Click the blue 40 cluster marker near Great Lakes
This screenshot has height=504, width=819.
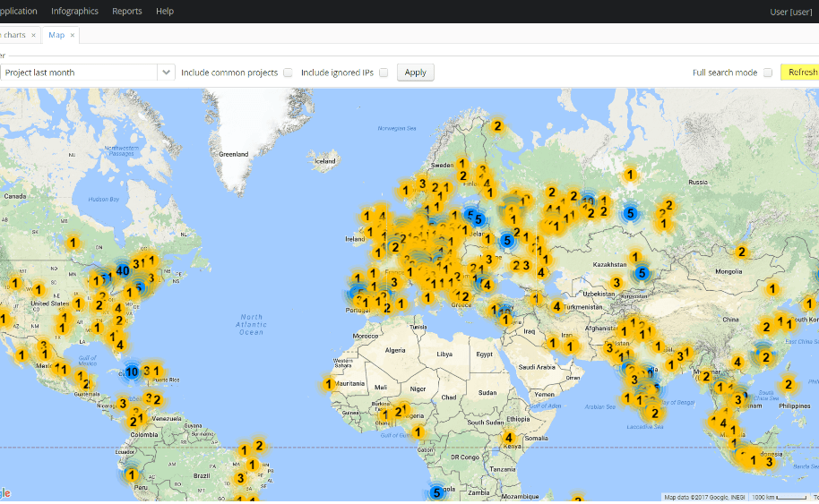tap(123, 270)
